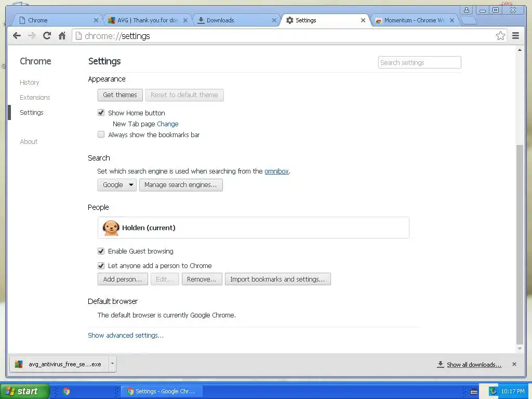Viewport: 532px width, 399px height.
Task: Click the scrollbar down arrow
Action: [520, 349]
